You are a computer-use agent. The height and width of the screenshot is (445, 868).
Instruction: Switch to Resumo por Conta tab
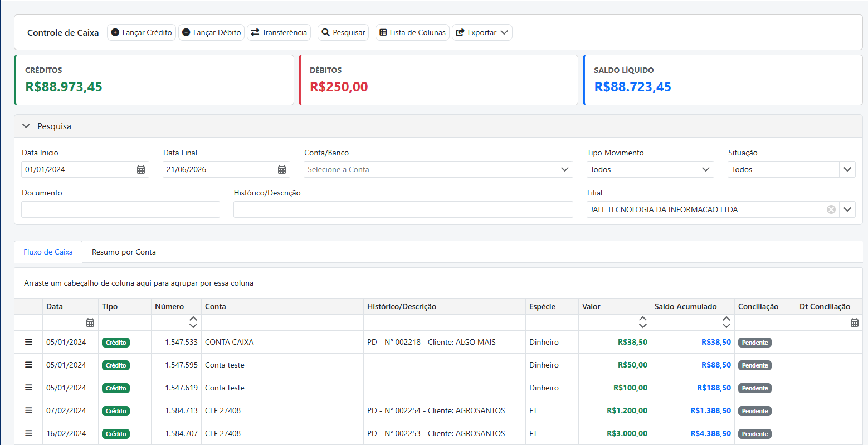coord(124,252)
